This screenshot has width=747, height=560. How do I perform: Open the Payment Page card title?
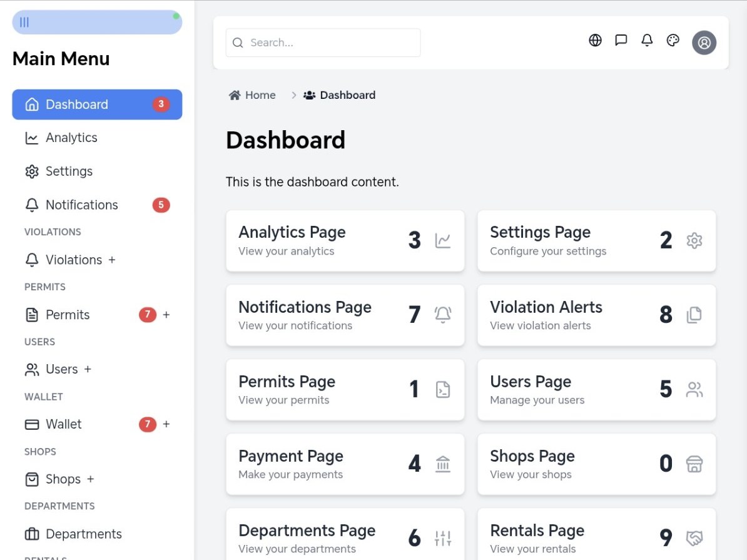coord(291,456)
